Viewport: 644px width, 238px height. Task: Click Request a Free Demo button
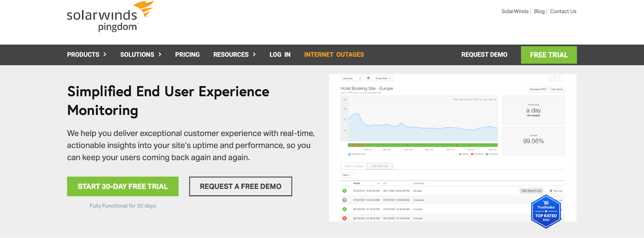click(x=241, y=187)
